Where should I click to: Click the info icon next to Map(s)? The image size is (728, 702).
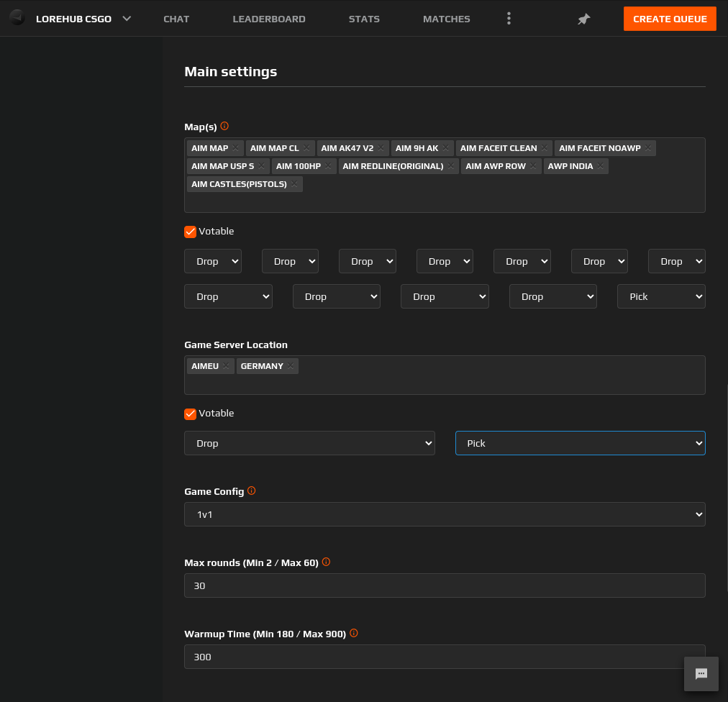[224, 126]
